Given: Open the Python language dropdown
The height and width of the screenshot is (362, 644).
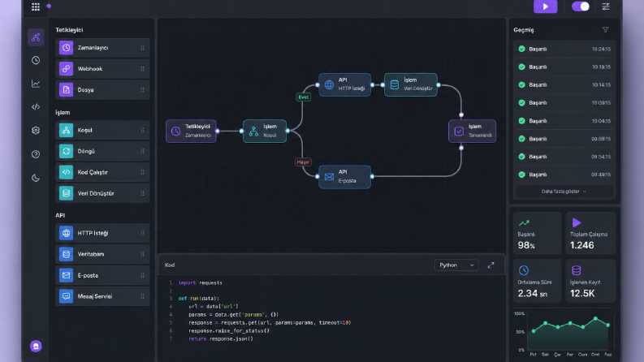Looking at the screenshot, I should point(456,265).
